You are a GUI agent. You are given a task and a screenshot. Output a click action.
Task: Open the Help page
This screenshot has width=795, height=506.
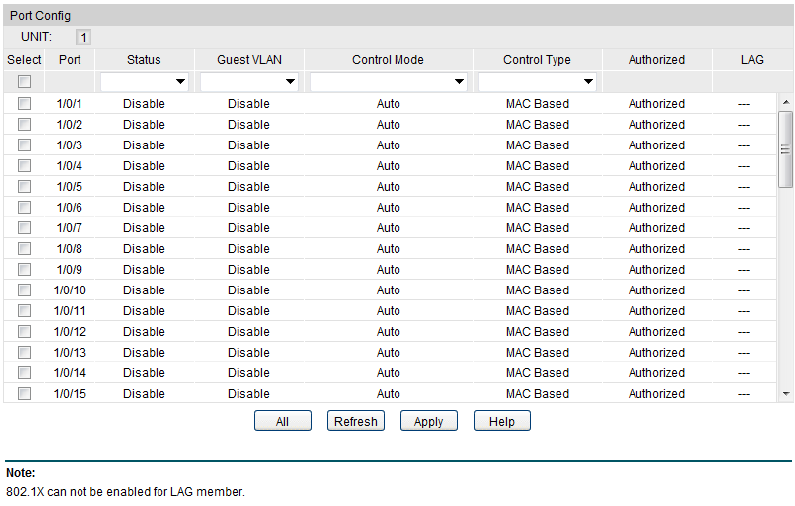pyautogui.click(x=502, y=421)
